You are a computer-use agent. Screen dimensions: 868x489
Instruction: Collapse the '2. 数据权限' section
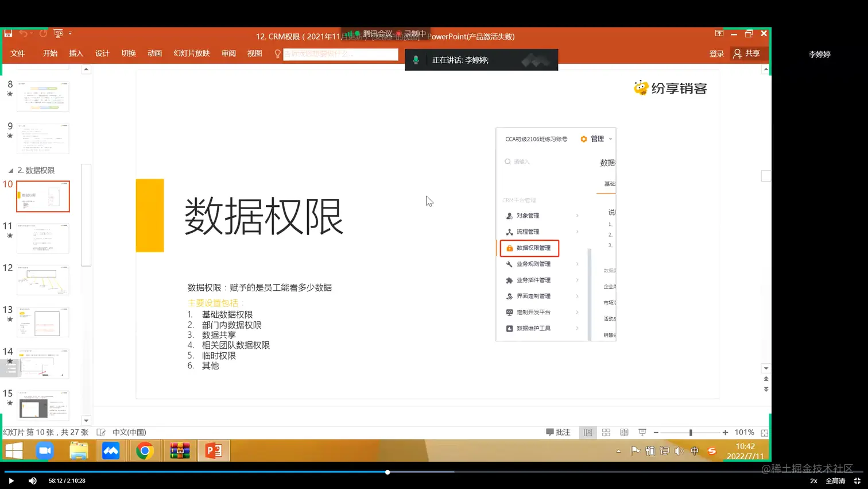[x=10, y=171]
